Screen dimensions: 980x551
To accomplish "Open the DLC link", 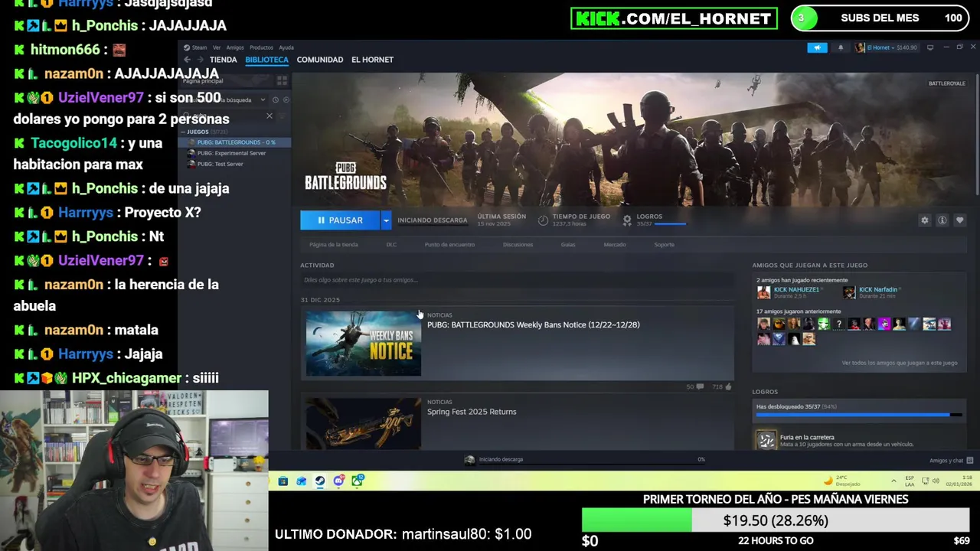I will (391, 245).
